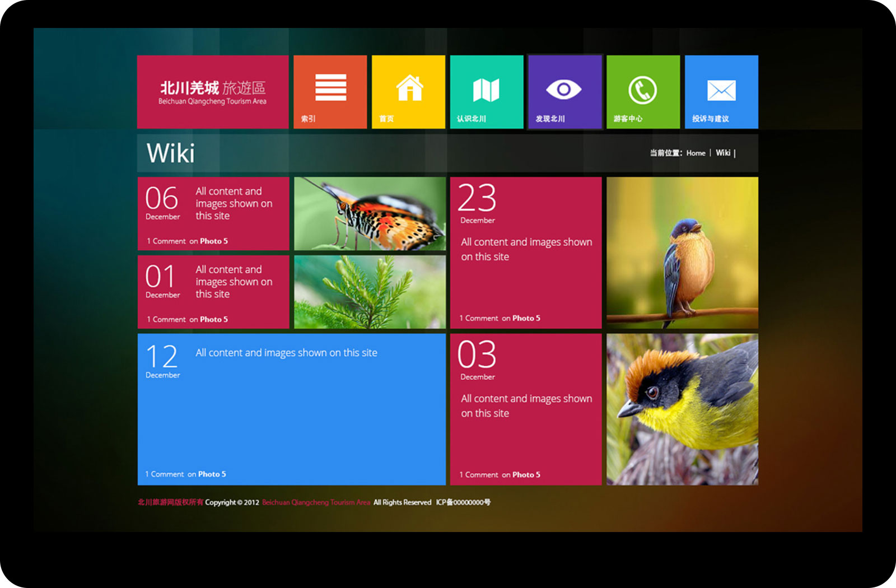Open the 01 December post tile
The image size is (896, 588).
tap(213, 292)
